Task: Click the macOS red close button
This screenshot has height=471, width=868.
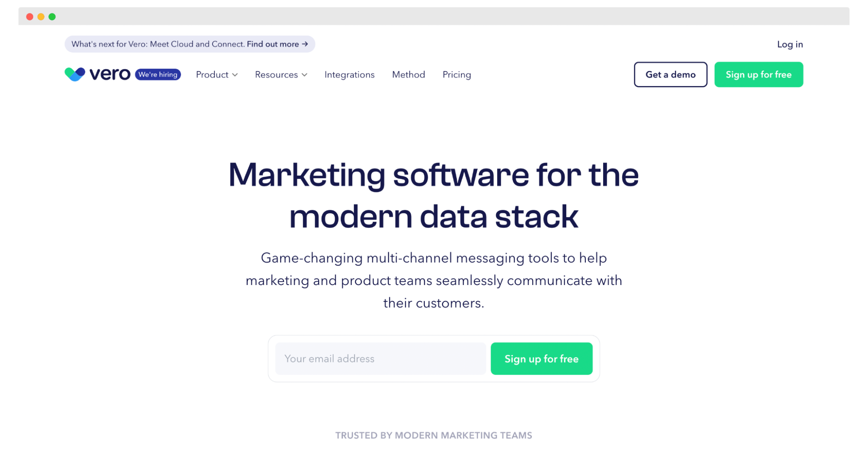Action: click(x=30, y=16)
